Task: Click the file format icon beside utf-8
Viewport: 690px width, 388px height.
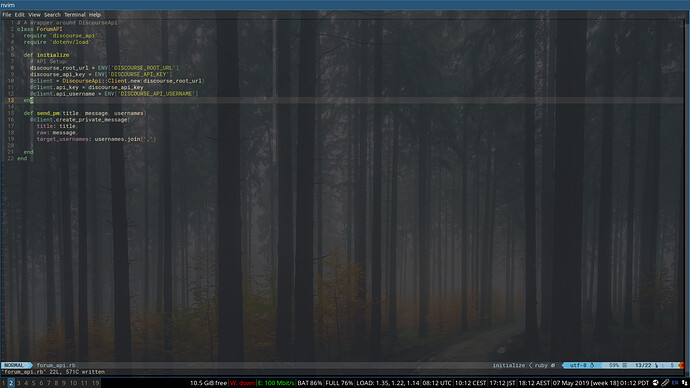Action: [x=592, y=366]
